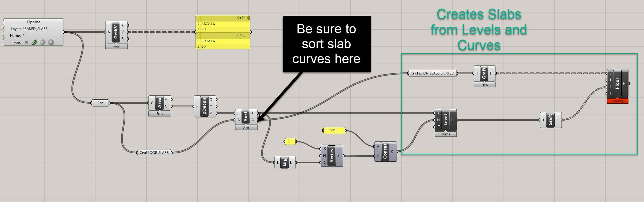Toggle the mesh type filter in Pipeline
Image resolution: width=644 pixels, height=202 pixels.
tap(51, 42)
